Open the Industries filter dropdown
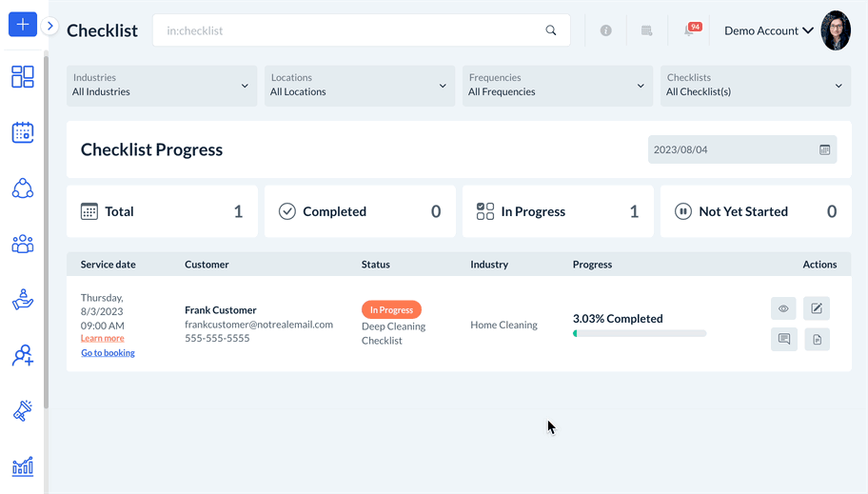The image size is (868, 494). coord(162,86)
